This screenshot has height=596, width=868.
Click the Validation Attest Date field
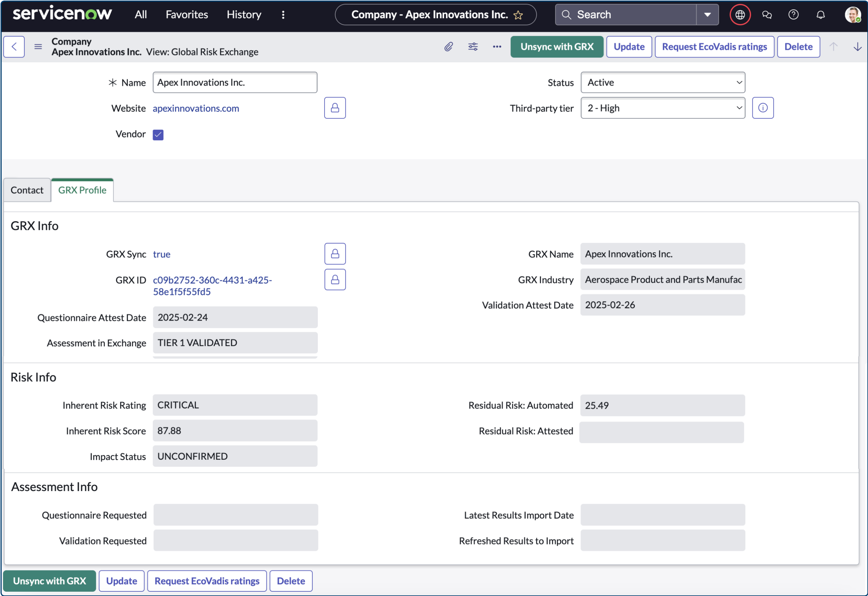click(x=663, y=305)
